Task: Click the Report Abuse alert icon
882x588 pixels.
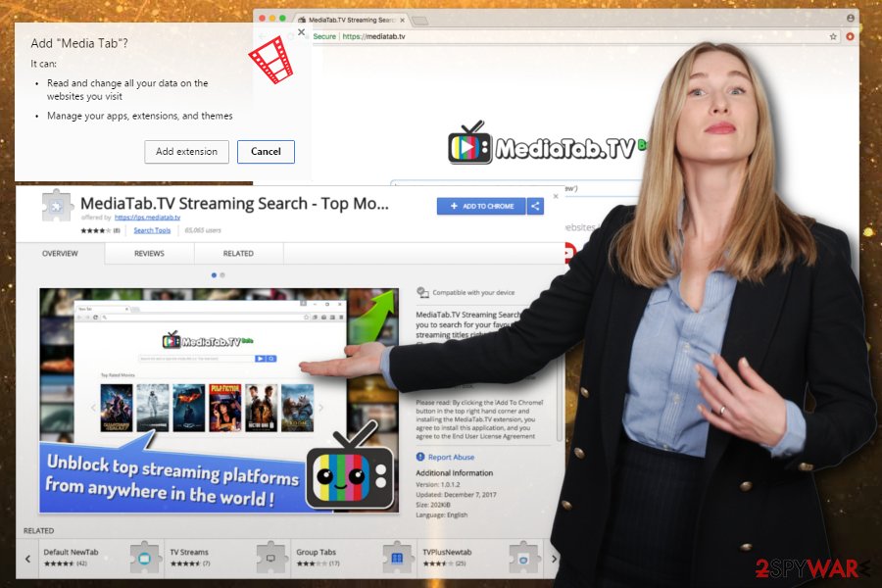Action: pos(420,457)
